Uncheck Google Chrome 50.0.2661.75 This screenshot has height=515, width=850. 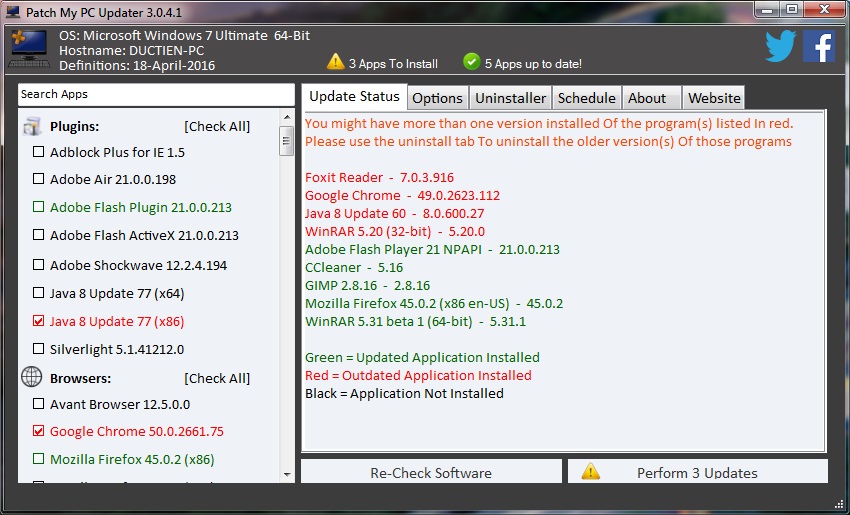[x=38, y=431]
